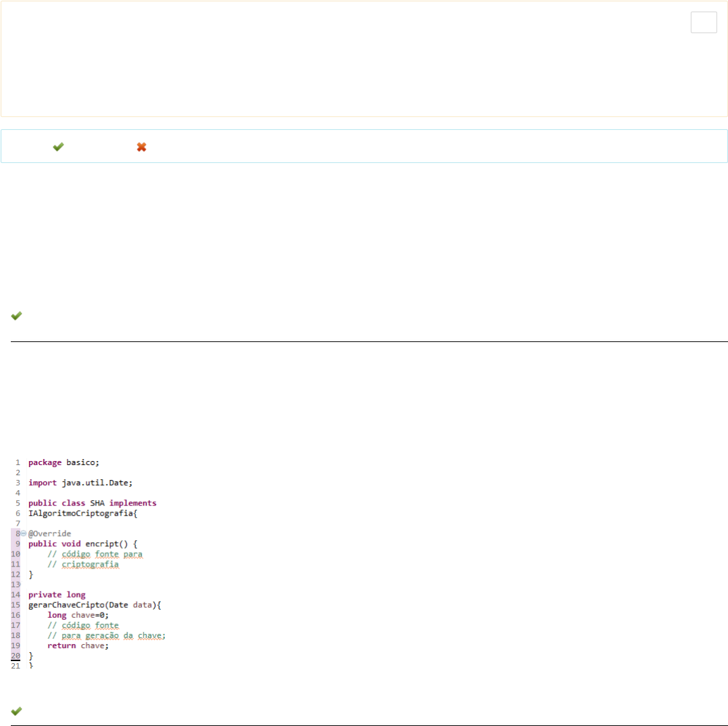The width and height of the screenshot is (728, 726).
Task: Click the gerarChaveCripto method name
Action: tap(66, 605)
